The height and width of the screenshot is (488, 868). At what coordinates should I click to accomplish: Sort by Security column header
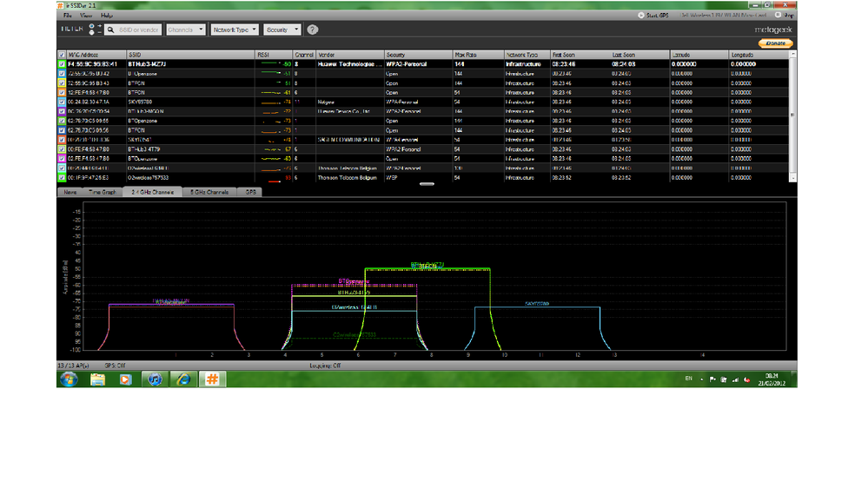(418, 55)
